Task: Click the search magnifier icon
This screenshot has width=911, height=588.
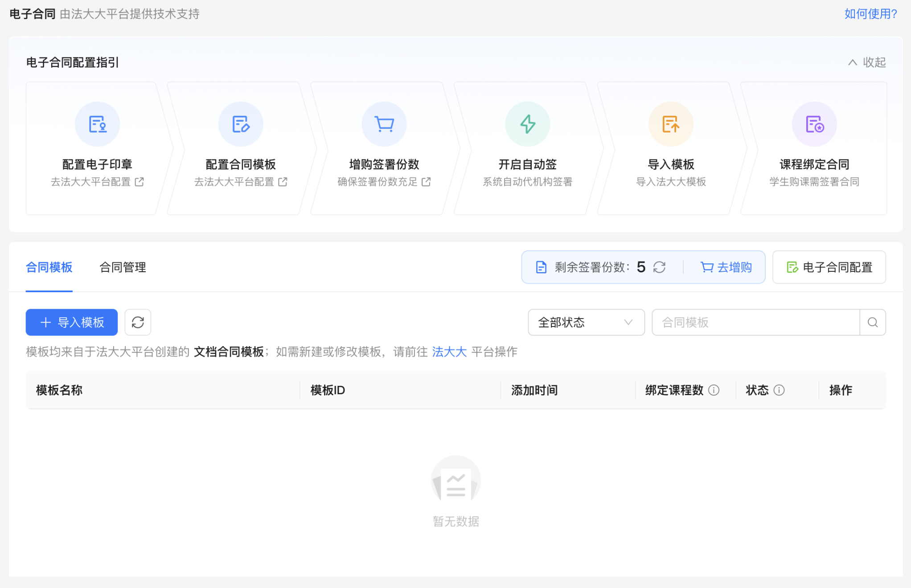Action: pos(872,322)
